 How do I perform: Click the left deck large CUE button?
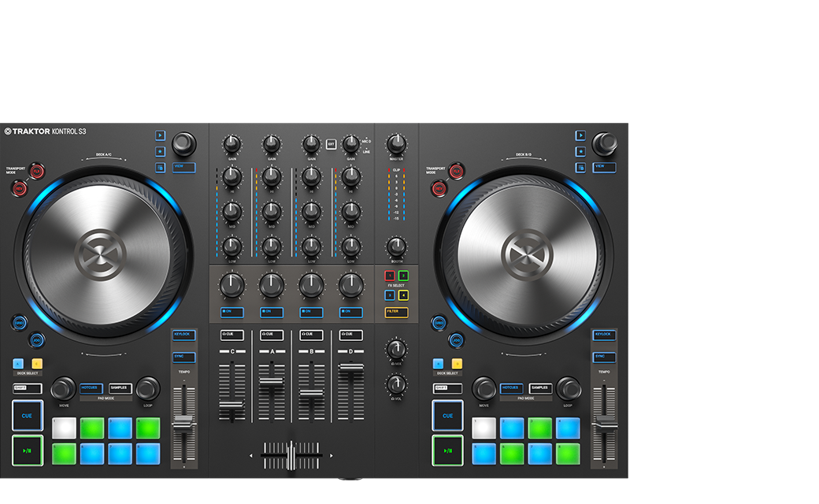coord(27,416)
